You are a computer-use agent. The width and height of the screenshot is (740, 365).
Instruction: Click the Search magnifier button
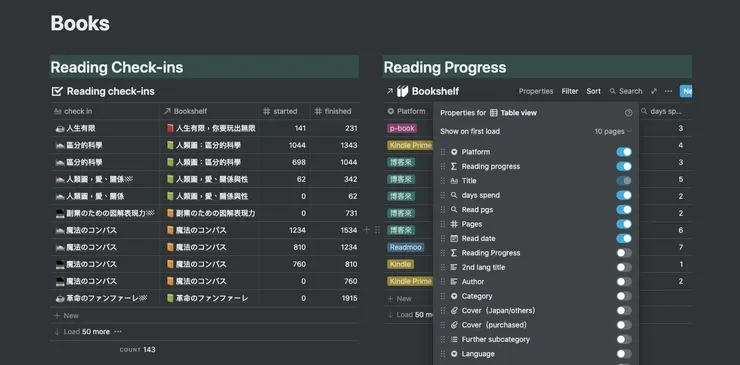click(x=625, y=91)
